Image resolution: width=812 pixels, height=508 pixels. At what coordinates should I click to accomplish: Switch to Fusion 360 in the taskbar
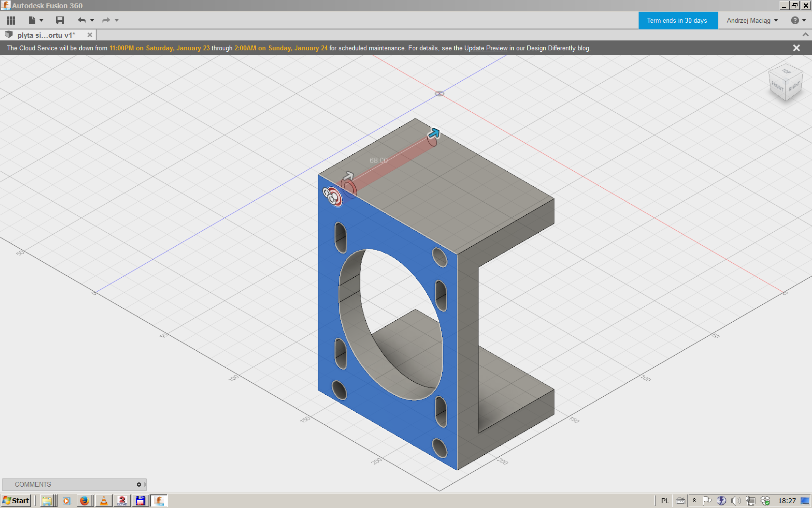[x=159, y=501]
